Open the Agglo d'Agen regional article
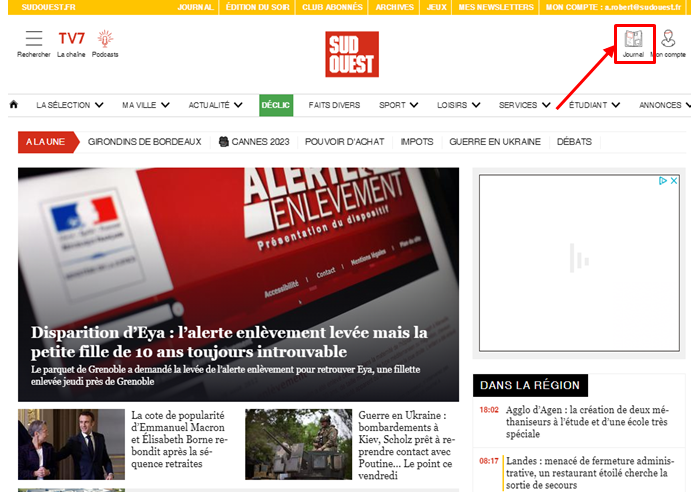Image resolution: width=691 pixels, height=501 pixels. [587, 422]
